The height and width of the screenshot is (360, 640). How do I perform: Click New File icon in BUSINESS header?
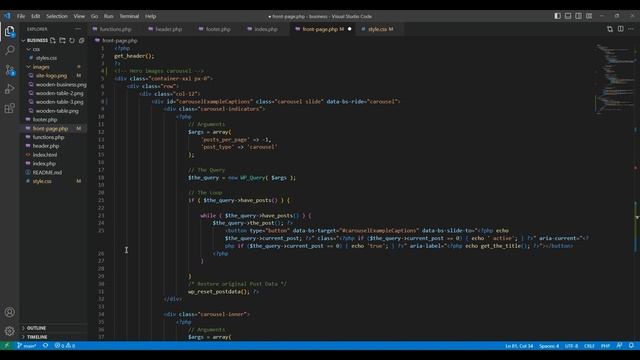[53, 40]
